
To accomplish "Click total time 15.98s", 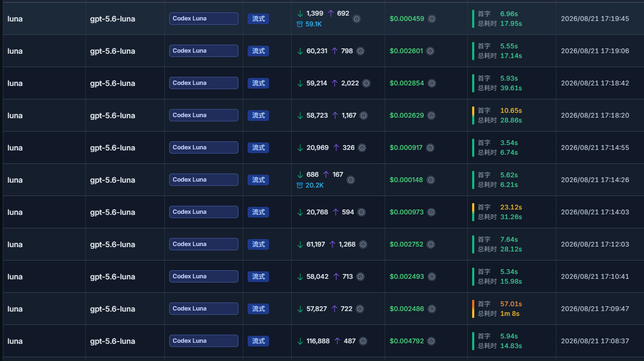I will coord(511,281).
